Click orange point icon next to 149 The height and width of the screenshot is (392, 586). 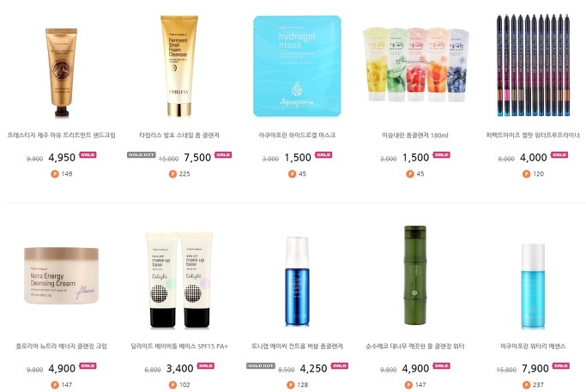(55, 174)
